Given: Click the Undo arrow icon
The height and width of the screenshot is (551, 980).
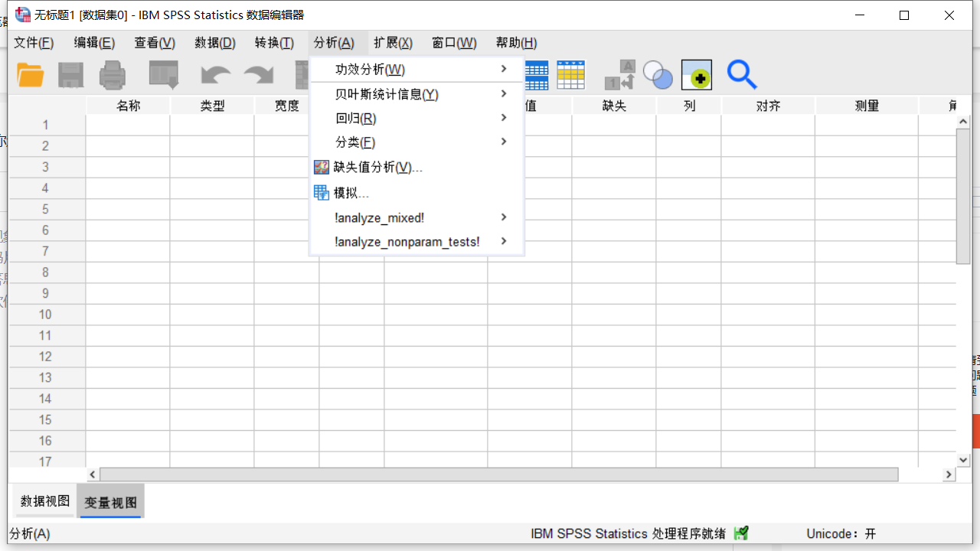Looking at the screenshot, I should [x=216, y=75].
